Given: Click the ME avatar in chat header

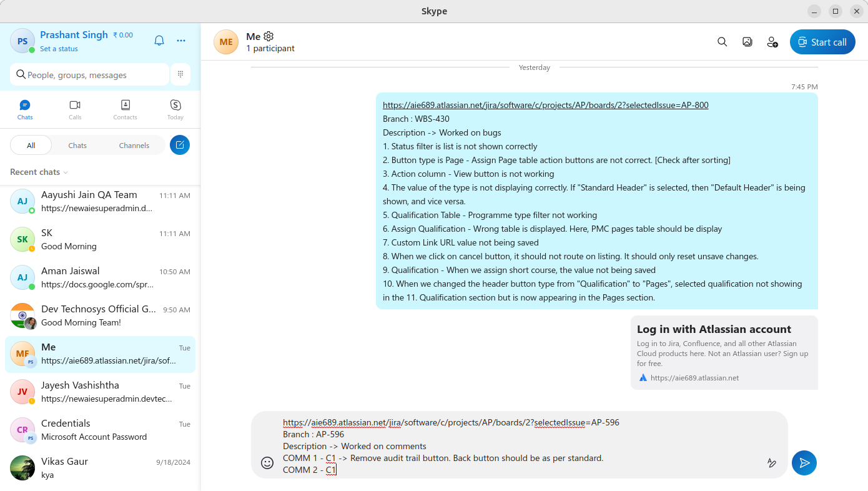Looking at the screenshot, I should point(226,42).
